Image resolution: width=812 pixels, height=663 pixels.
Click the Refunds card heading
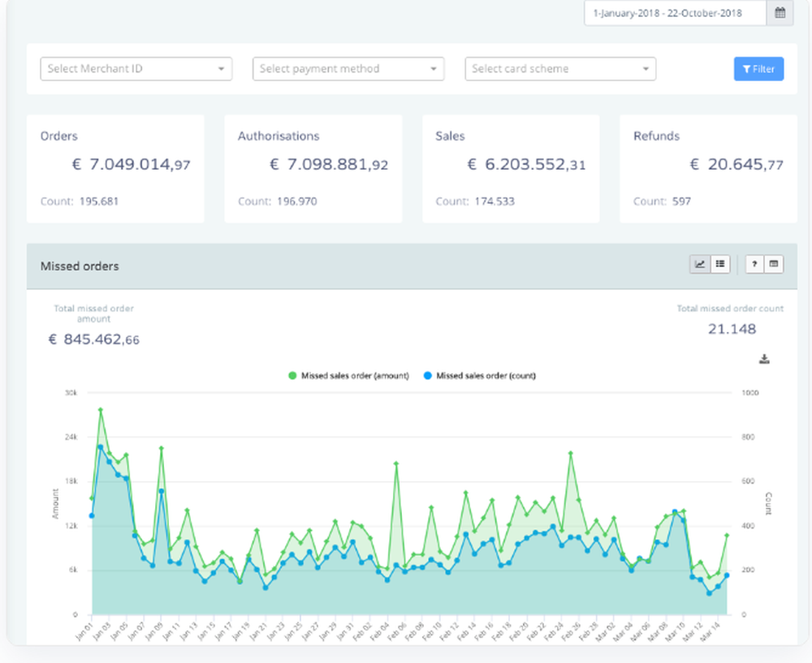point(656,136)
